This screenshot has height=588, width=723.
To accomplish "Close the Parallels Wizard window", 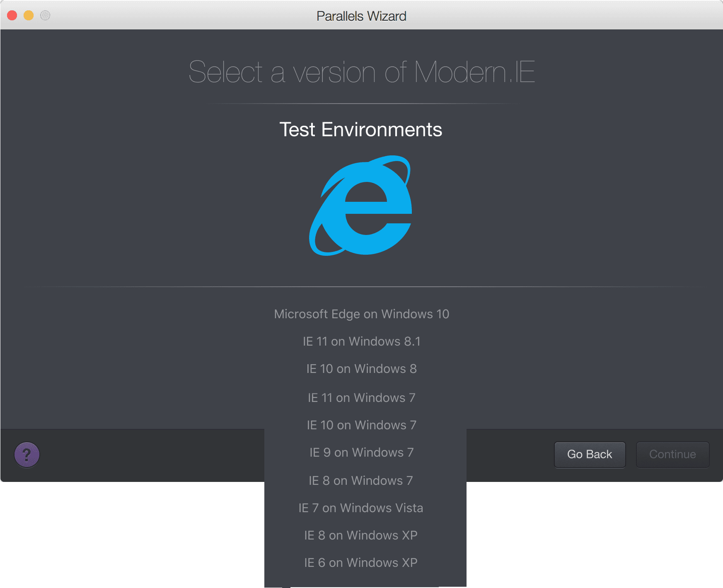I will tap(12, 15).
